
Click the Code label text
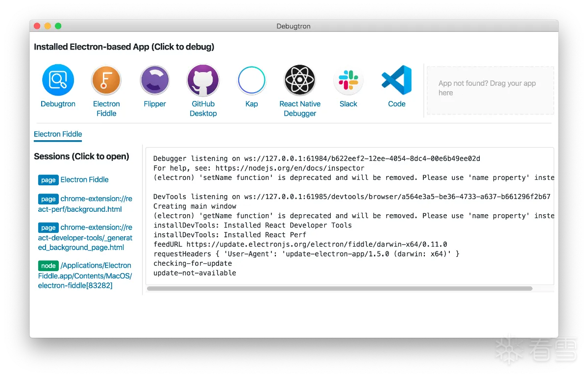tap(397, 104)
